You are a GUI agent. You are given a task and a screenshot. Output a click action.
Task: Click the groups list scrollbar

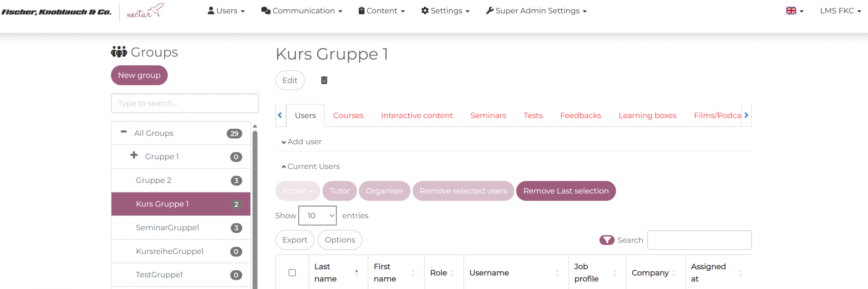coord(255,204)
